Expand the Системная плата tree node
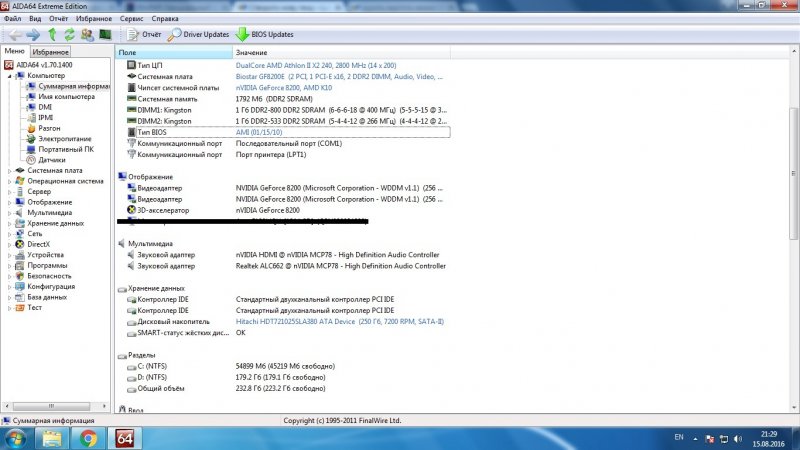Screen dimensions: 800x450 (x=10, y=170)
